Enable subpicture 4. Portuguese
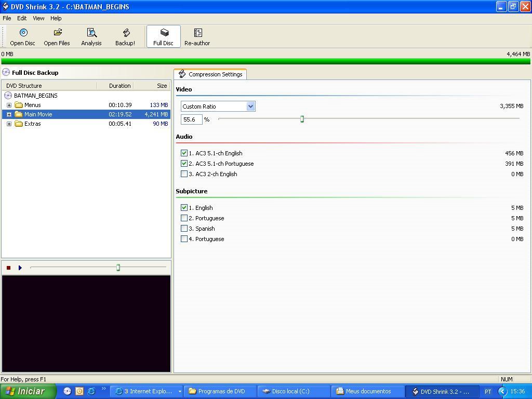This screenshot has width=532, height=399. tap(184, 239)
